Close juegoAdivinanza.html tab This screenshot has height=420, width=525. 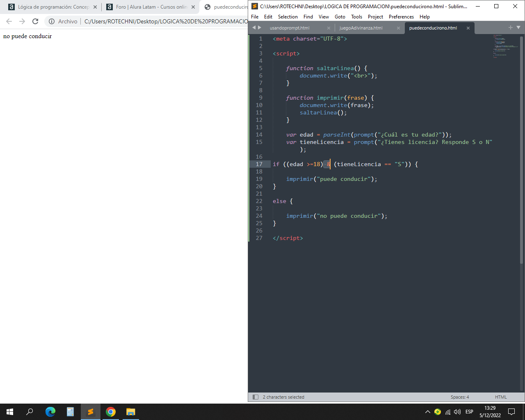point(398,28)
